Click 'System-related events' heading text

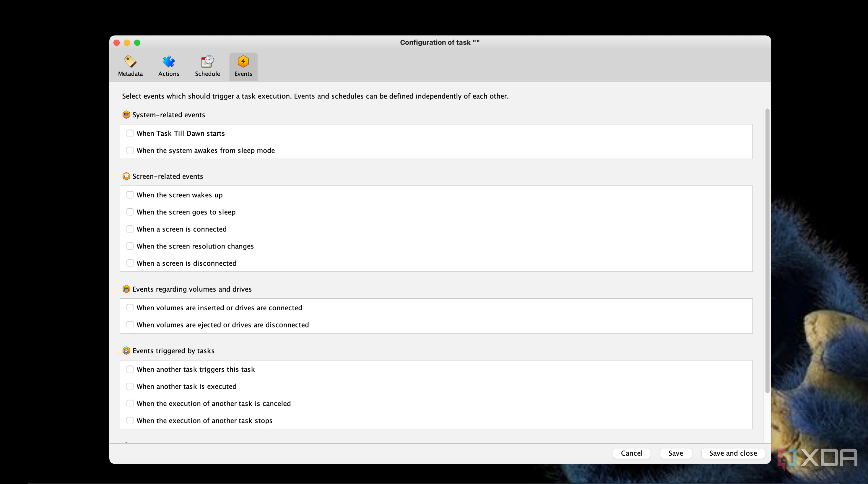(168, 115)
